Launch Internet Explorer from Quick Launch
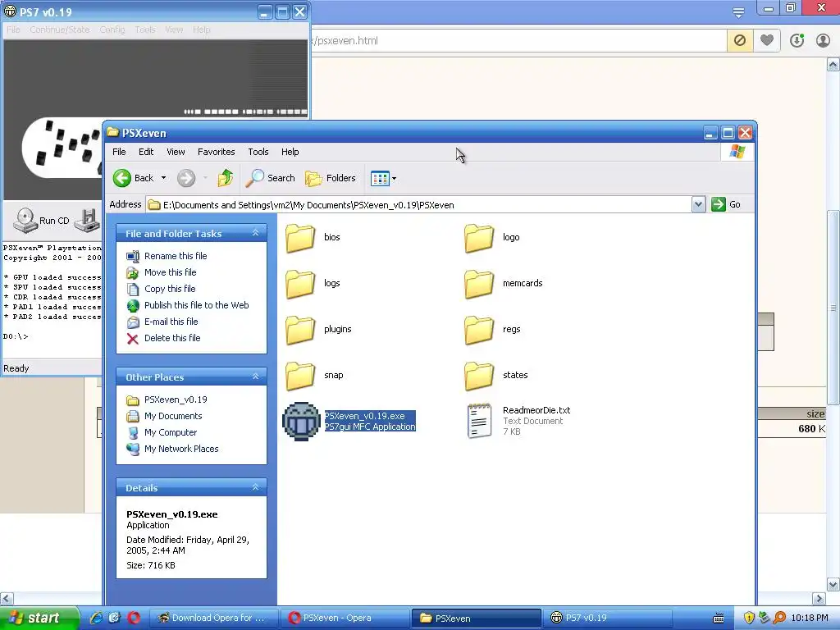Image resolution: width=840 pixels, height=630 pixels. (97, 619)
